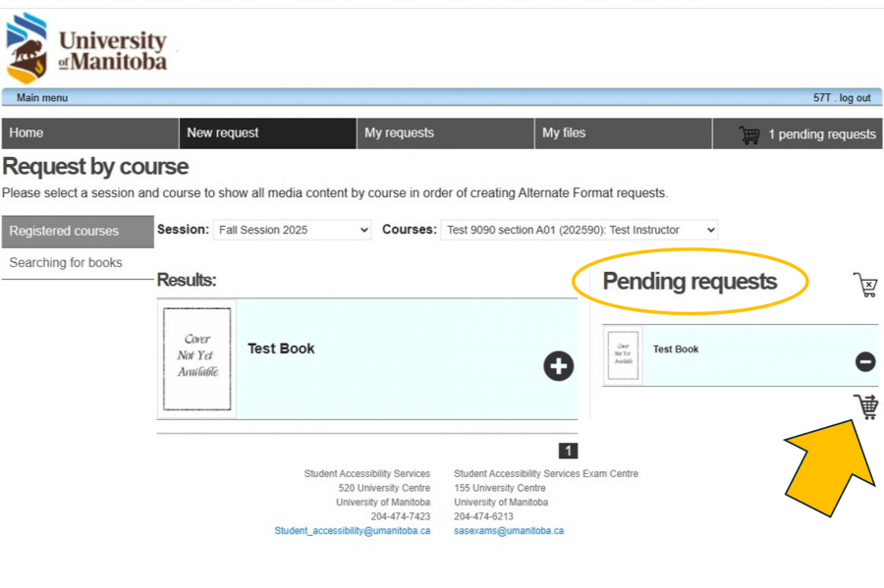Click the Main menu link
The image size is (884, 588).
42,98
